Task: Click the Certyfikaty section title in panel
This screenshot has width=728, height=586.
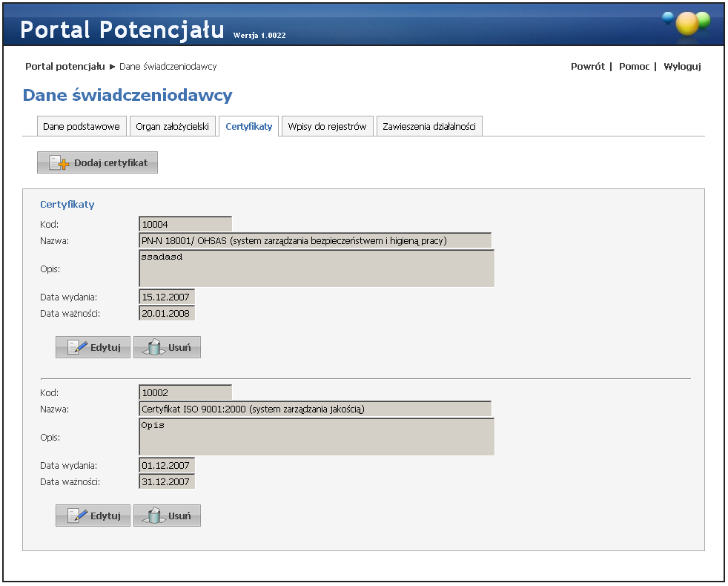Action: 67,205
